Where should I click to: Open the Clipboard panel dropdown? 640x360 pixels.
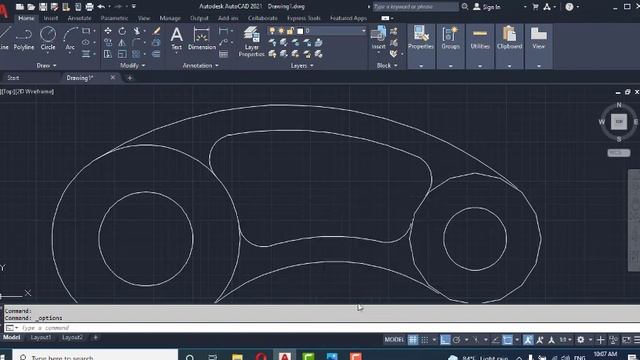(x=509, y=65)
